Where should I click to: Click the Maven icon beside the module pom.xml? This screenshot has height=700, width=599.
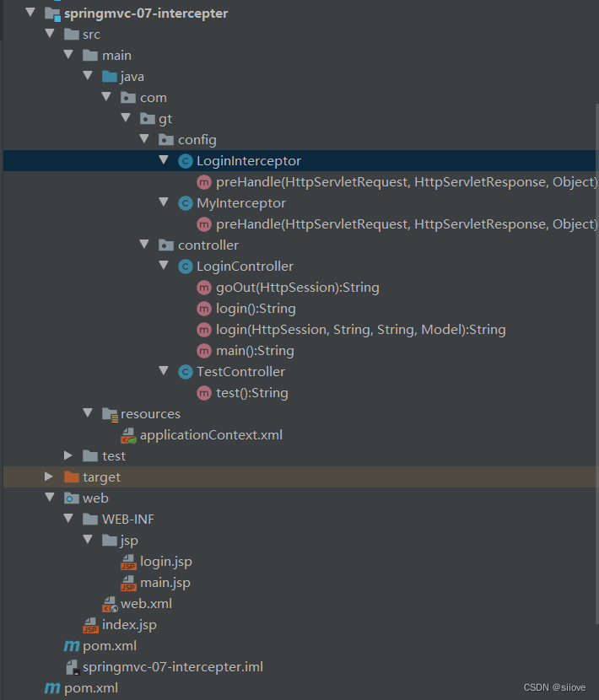point(72,646)
